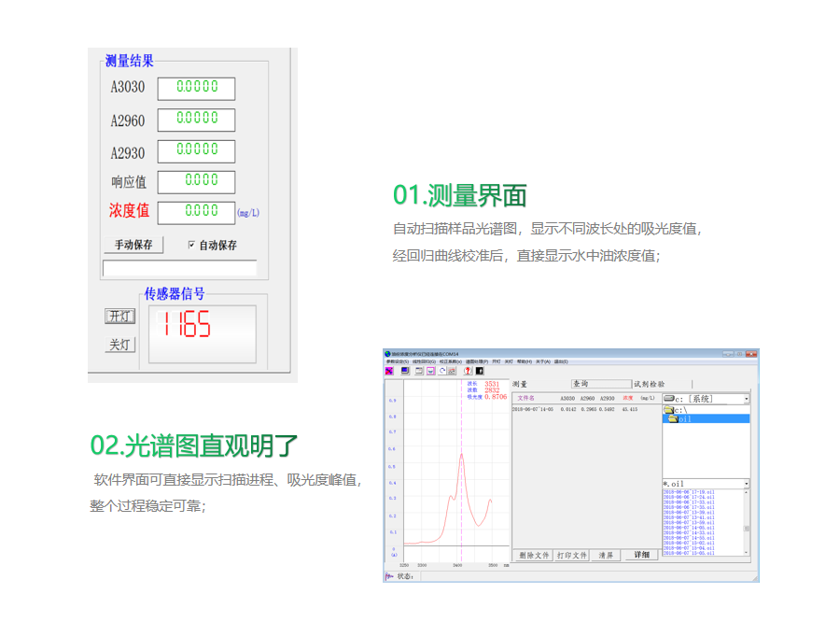Click the first toolbar icon in the spectrum software

(389, 371)
